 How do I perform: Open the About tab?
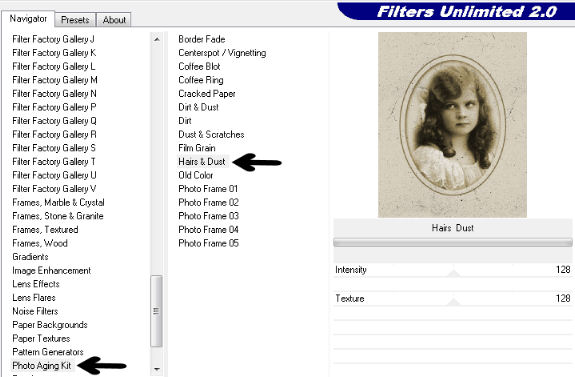114,20
